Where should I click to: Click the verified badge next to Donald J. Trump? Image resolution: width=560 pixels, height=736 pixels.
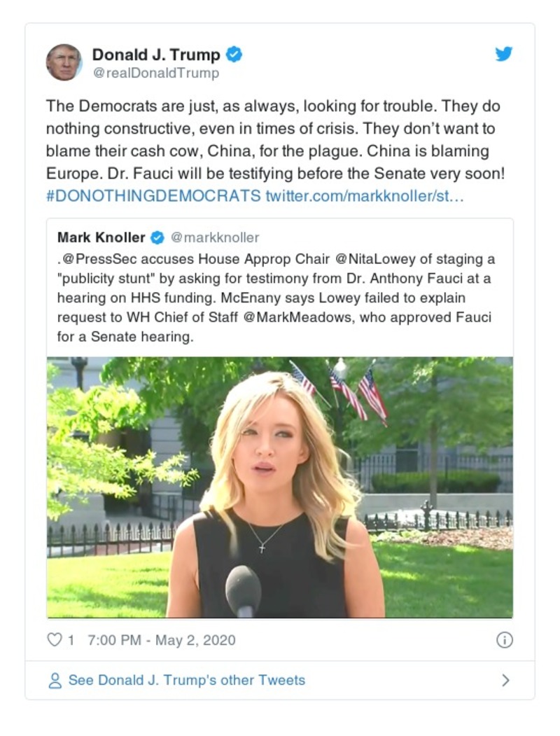click(235, 53)
